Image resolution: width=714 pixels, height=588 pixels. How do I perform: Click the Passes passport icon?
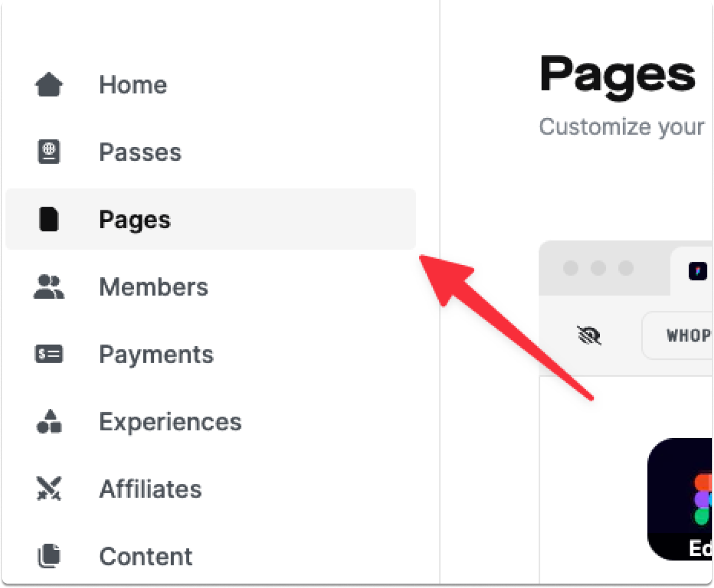tap(49, 152)
